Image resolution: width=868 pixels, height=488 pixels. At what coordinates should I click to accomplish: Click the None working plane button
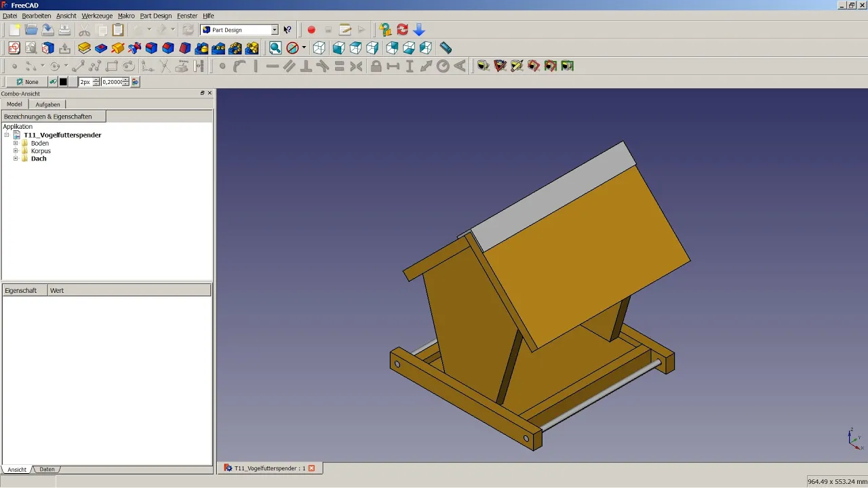(27, 82)
